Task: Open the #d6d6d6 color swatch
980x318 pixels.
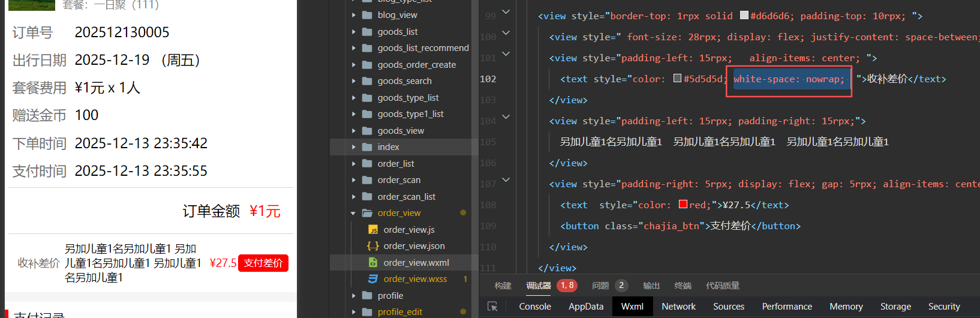Action: click(x=744, y=16)
